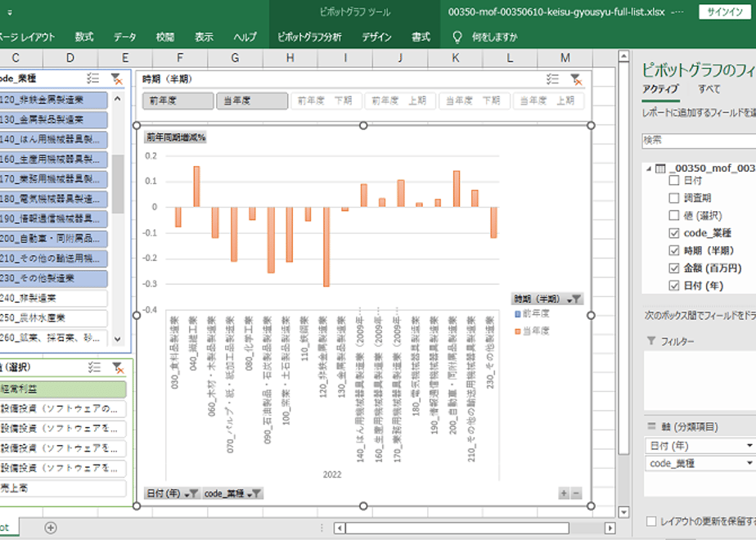Check the 調査期 field checkbox
The image size is (756, 540).
[x=674, y=198]
